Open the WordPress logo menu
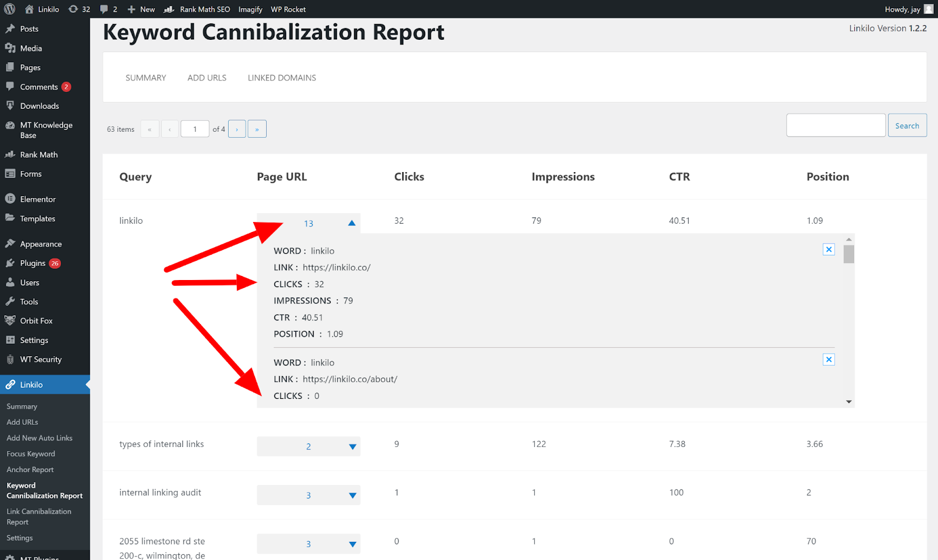 [10, 9]
